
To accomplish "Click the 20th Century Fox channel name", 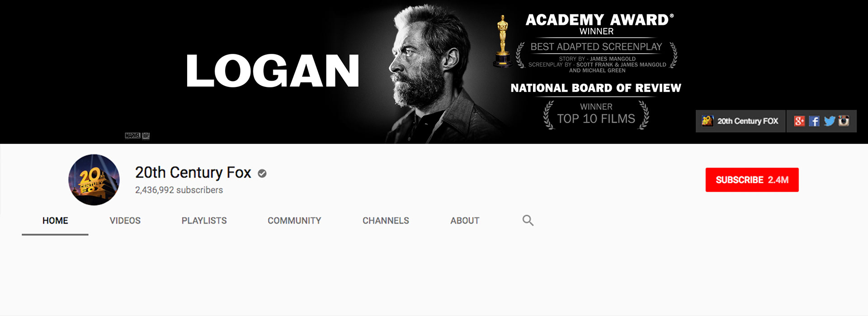I will [193, 172].
